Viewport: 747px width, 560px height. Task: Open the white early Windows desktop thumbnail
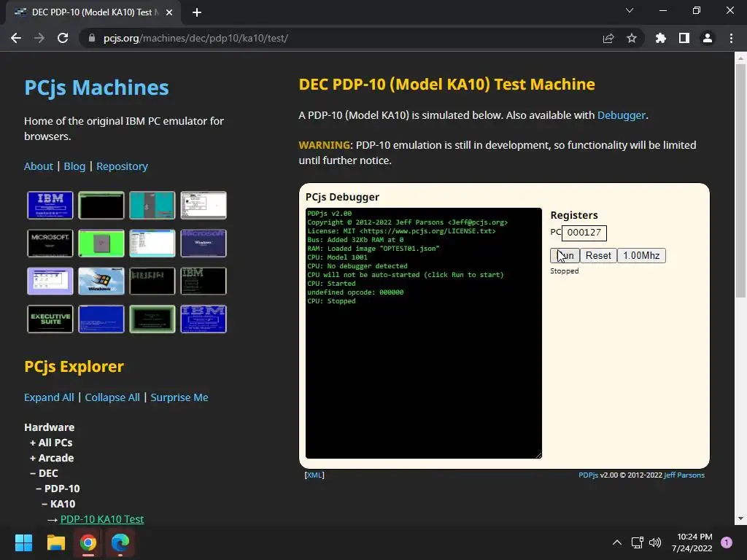(x=204, y=205)
